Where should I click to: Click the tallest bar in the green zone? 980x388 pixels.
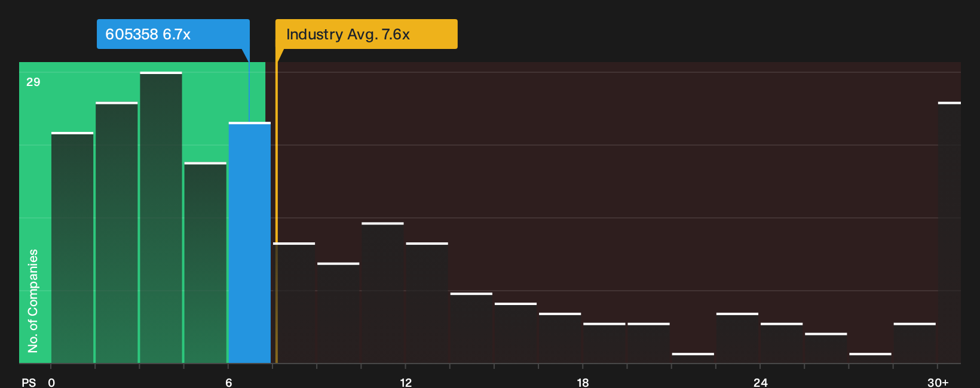161,217
